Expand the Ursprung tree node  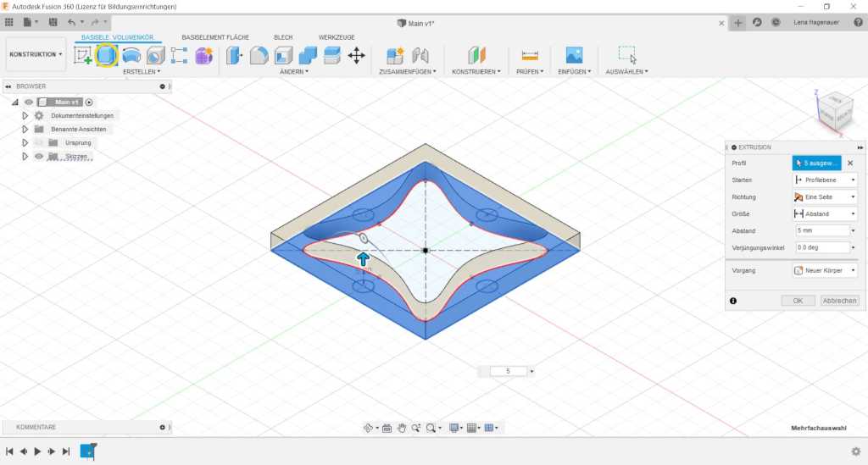point(25,142)
